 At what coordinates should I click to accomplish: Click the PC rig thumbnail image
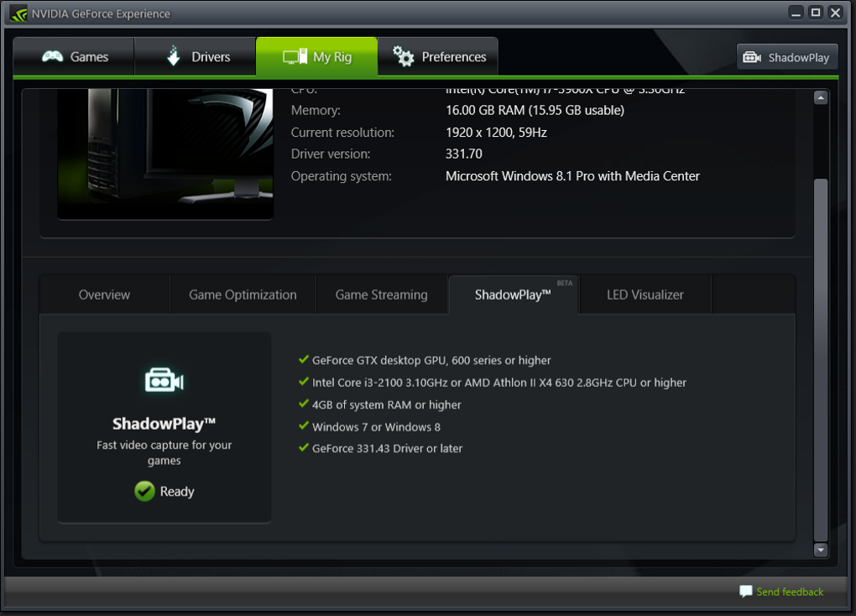point(165,154)
